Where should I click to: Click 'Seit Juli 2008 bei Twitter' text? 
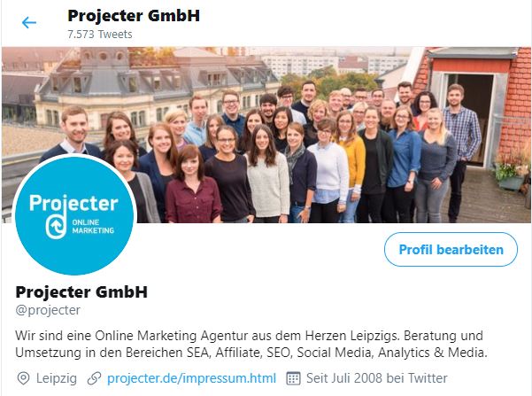[x=376, y=378]
